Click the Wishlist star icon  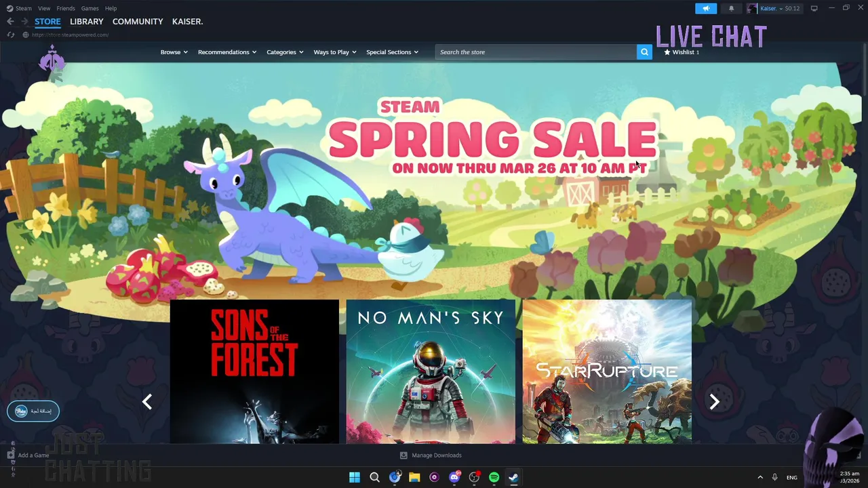click(667, 52)
